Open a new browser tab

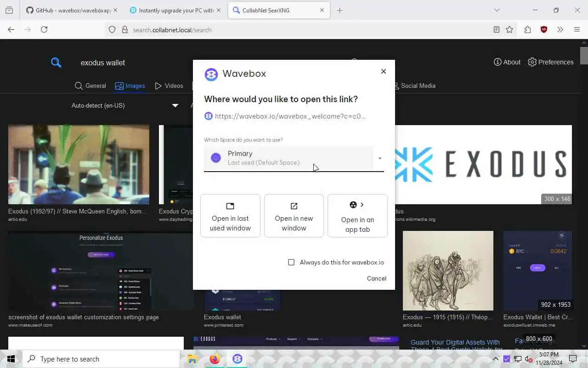pos(339,10)
